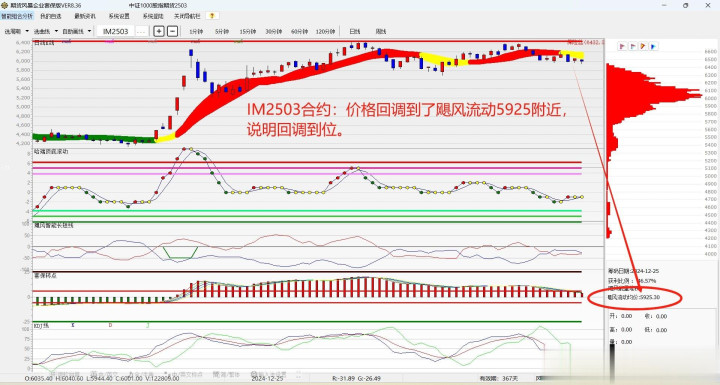Select the 60分钟 period button
Viewport: 720px width, 385px height.
[299, 31]
